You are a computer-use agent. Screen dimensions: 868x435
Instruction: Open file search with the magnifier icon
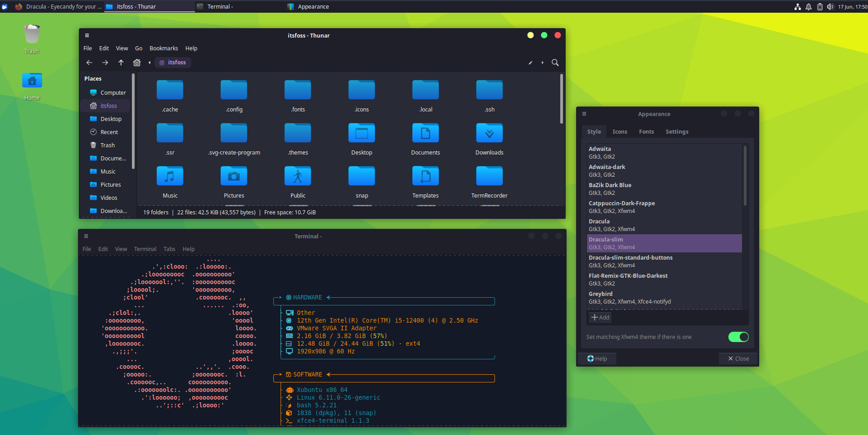coord(555,63)
